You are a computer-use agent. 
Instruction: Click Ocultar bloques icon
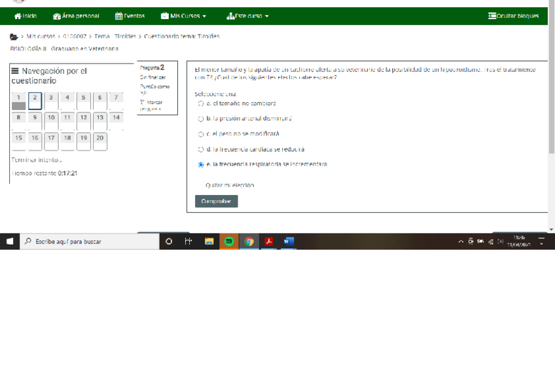coord(492,16)
